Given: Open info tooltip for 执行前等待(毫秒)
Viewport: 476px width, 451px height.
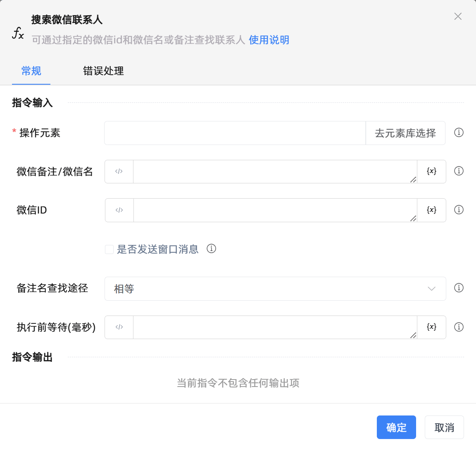Looking at the screenshot, I should (459, 327).
